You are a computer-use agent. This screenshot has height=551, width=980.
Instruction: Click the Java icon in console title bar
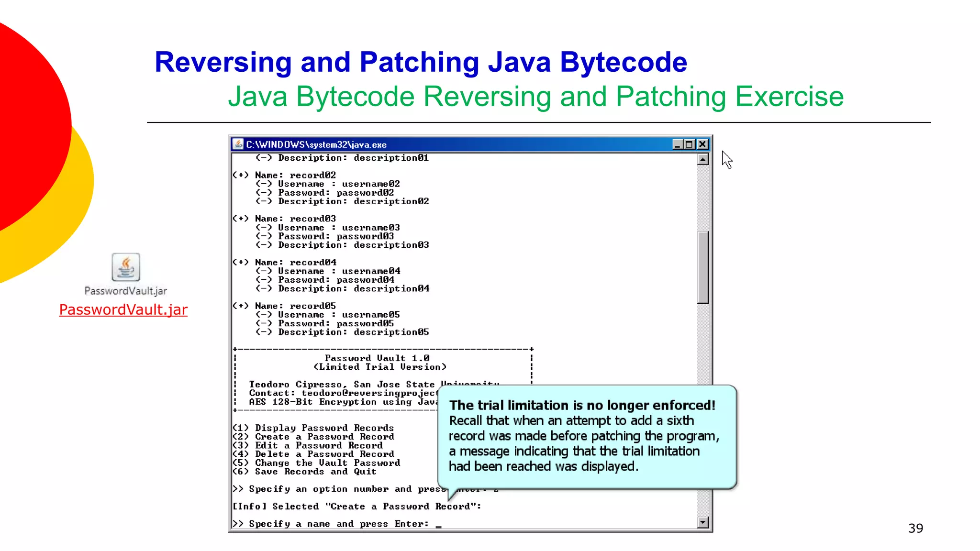tap(238, 144)
